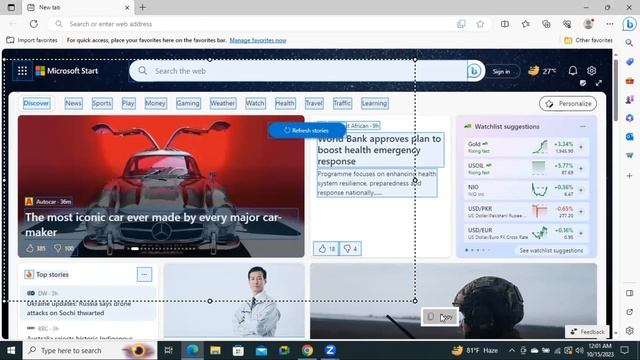Click See watchlist suggestions link

click(551, 250)
